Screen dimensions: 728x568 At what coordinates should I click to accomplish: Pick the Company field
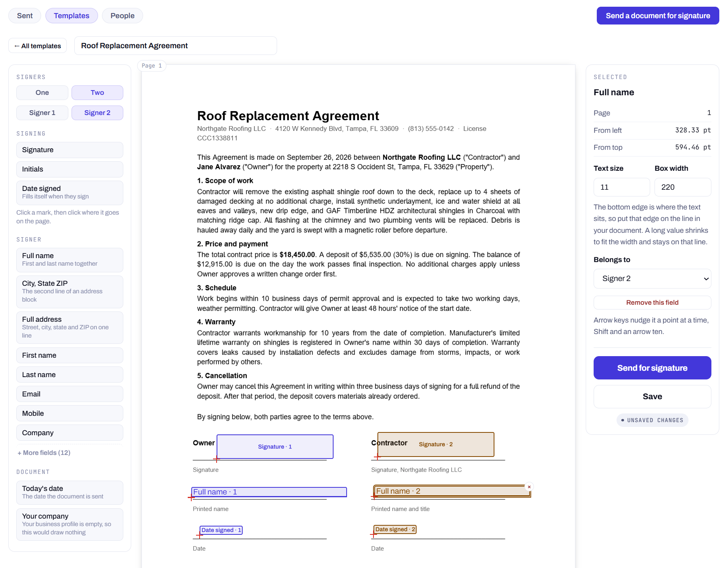(70, 433)
